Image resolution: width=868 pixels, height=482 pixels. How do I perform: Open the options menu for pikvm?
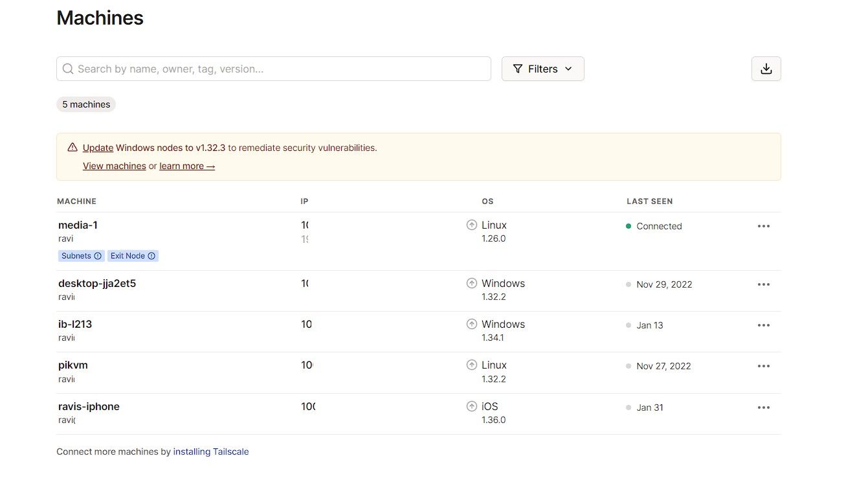click(763, 365)
